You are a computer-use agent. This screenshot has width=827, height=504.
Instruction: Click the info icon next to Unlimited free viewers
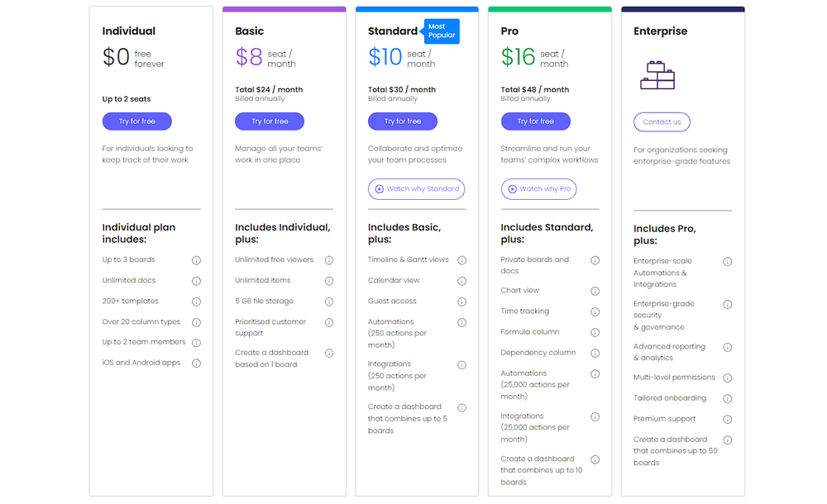(x=329, y=259)
